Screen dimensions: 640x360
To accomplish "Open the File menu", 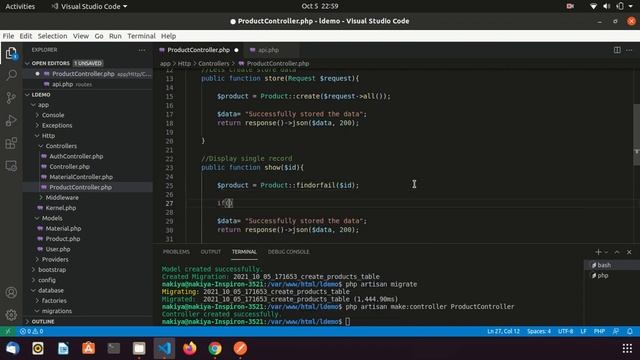I will (8, 36).
